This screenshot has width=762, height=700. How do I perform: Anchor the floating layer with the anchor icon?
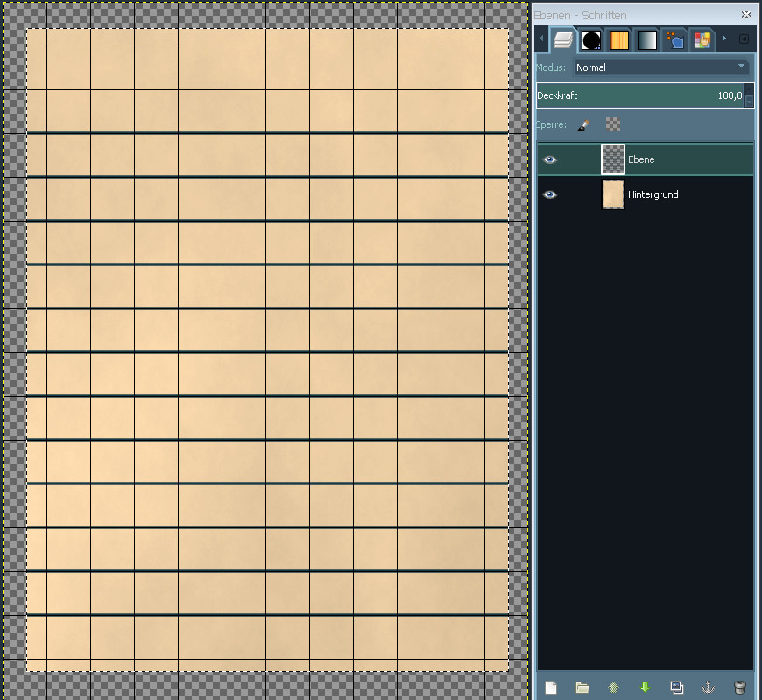pos(709,688)
